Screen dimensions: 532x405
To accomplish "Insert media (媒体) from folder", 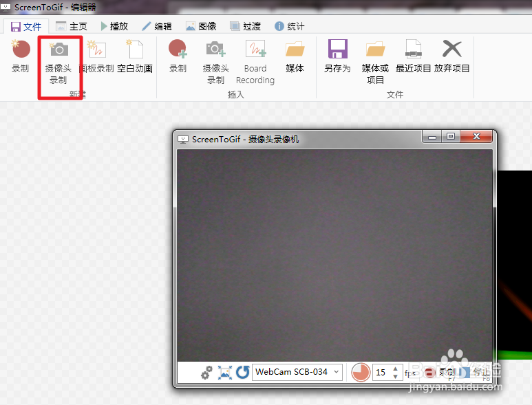I will pos(295,57).
